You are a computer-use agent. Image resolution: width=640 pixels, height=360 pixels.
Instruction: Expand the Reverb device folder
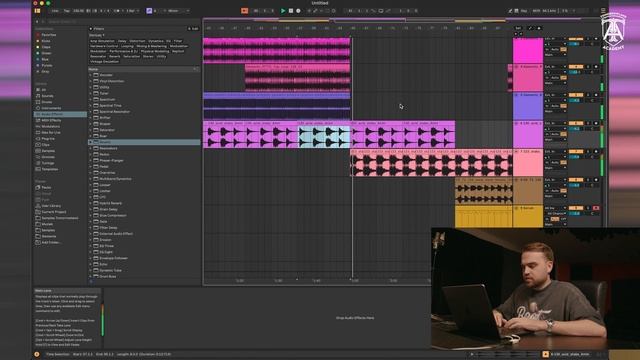(91, 142)
